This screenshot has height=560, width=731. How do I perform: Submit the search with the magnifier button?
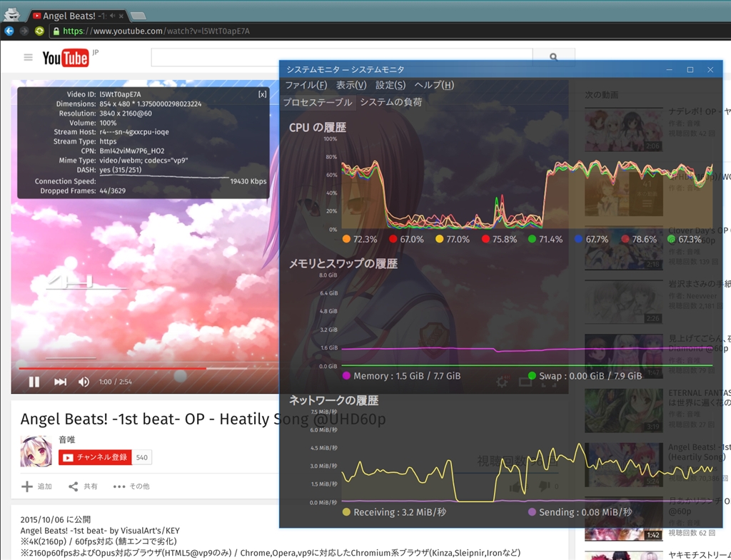pyautogui.click(x=553, y=57)
